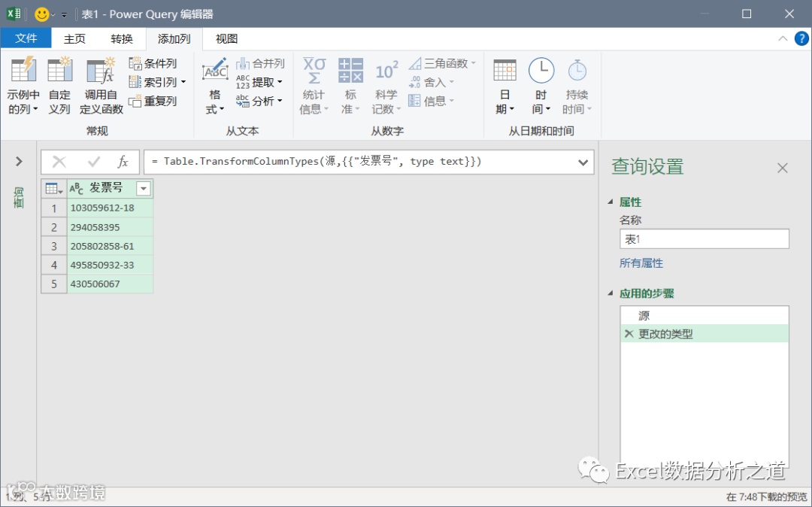Add a Custom Column (自定义列)
The height and width of the screenshot is (507, 812).
pos(59,86)
